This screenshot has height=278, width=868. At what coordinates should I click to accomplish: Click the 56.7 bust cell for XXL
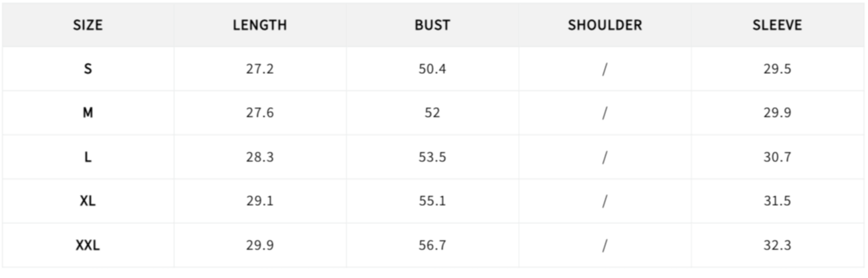click(x=432, y=246)
